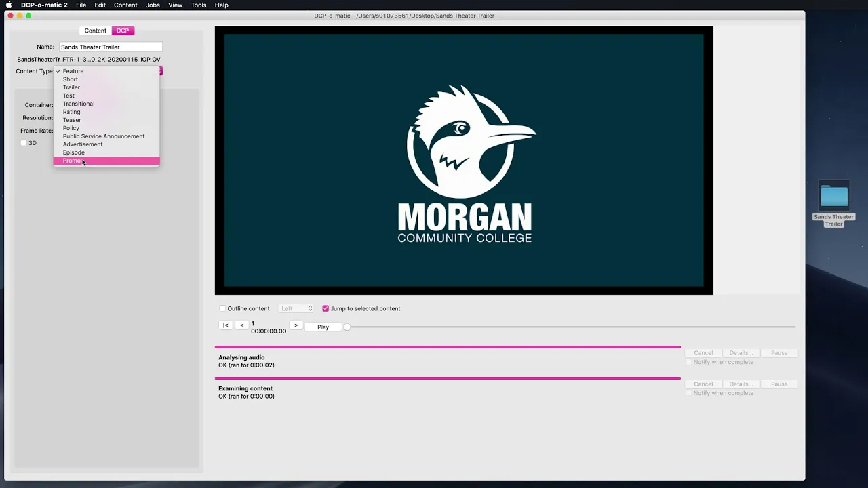Select Short content type

point(106,79)
